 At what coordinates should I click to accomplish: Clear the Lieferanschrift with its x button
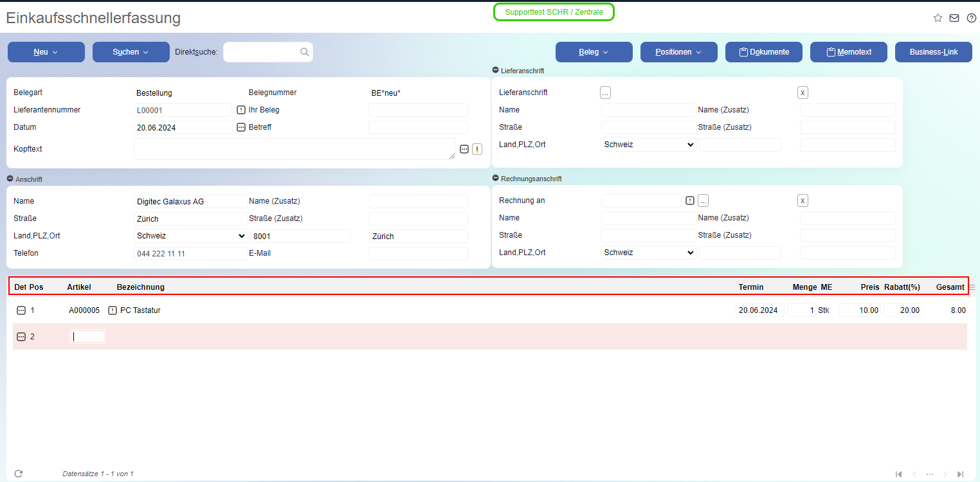pyautogui.click(x=803, y=93)
